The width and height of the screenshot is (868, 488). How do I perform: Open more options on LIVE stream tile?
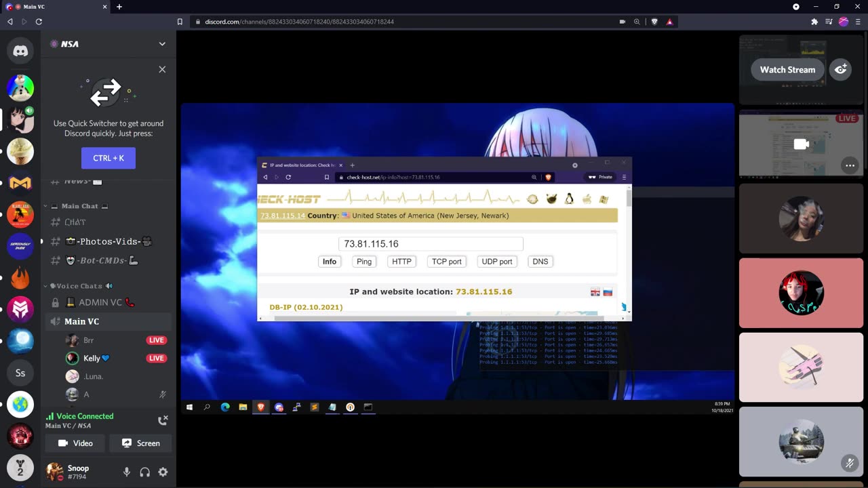(x=850, y=165)
